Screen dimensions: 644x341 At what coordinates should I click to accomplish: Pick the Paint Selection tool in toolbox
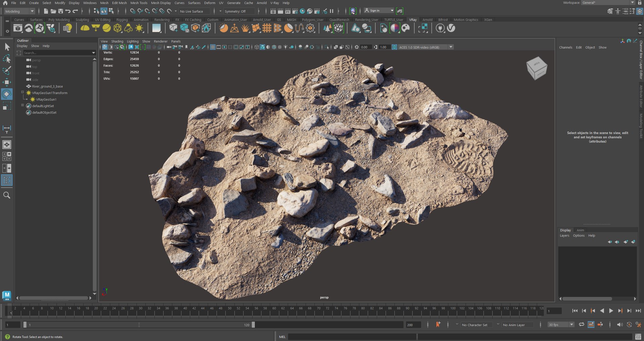[x=7, y=70]
